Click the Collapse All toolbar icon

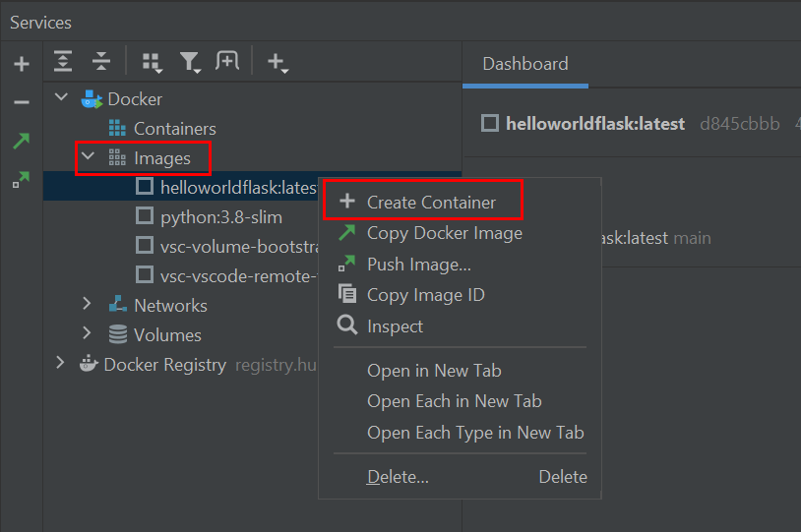(x=101, y=62)
